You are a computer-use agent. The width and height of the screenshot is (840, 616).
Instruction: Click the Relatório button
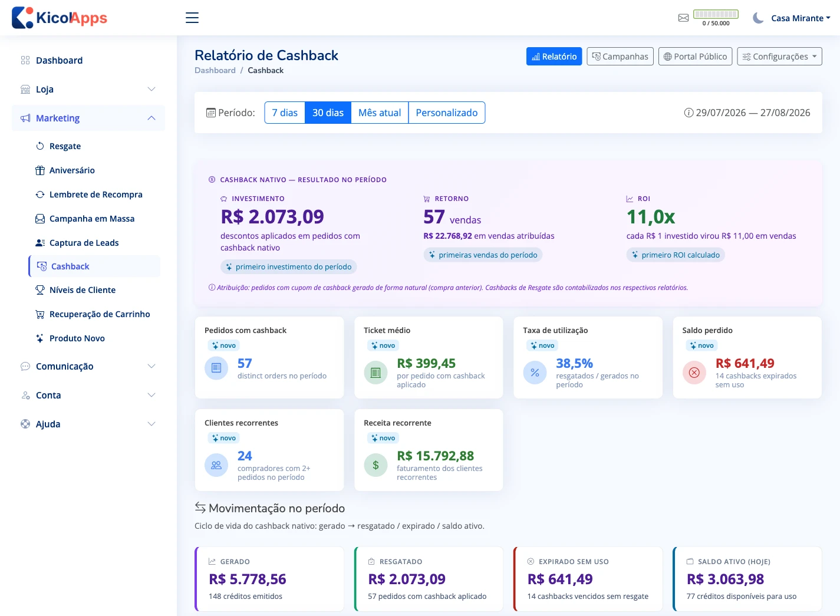[554, 57]
